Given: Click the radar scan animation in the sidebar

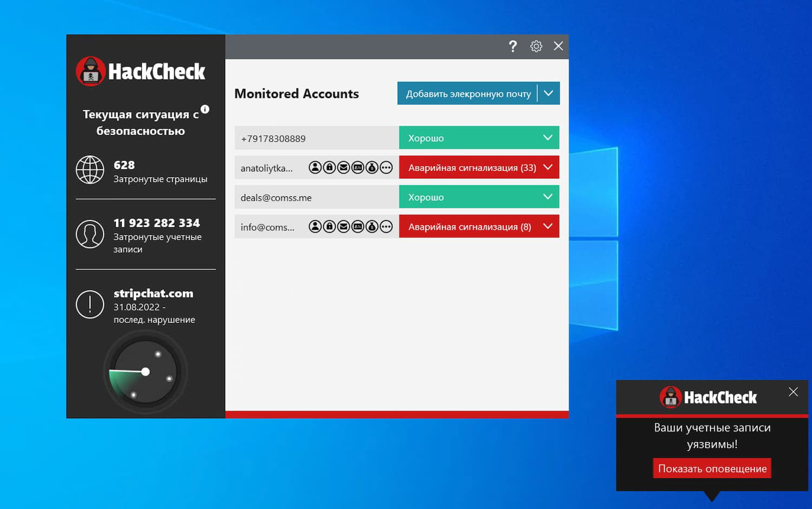Looking at the screenshot, I should tap(145, 372).
